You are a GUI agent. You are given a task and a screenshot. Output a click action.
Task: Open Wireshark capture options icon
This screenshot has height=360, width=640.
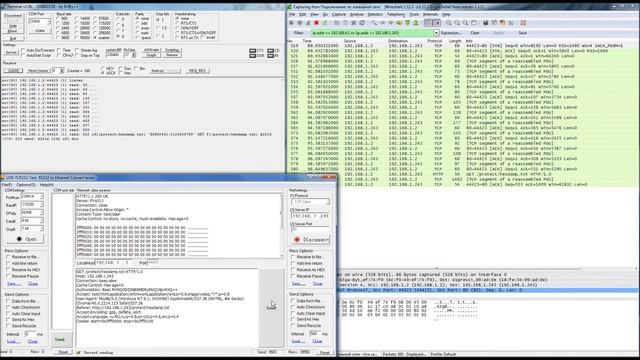300,23
